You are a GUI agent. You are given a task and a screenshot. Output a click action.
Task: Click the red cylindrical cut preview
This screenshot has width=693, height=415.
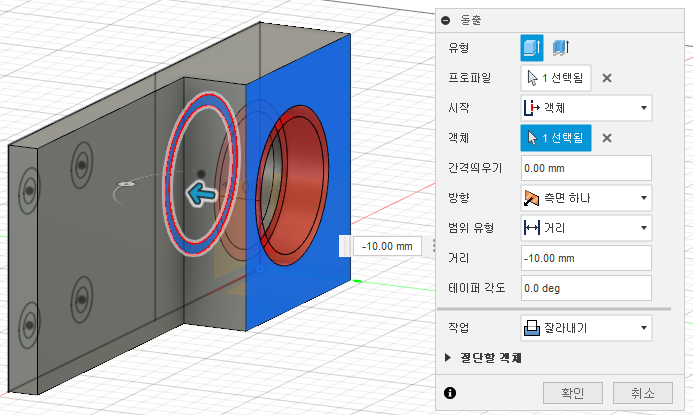click(x=304, y=194)
